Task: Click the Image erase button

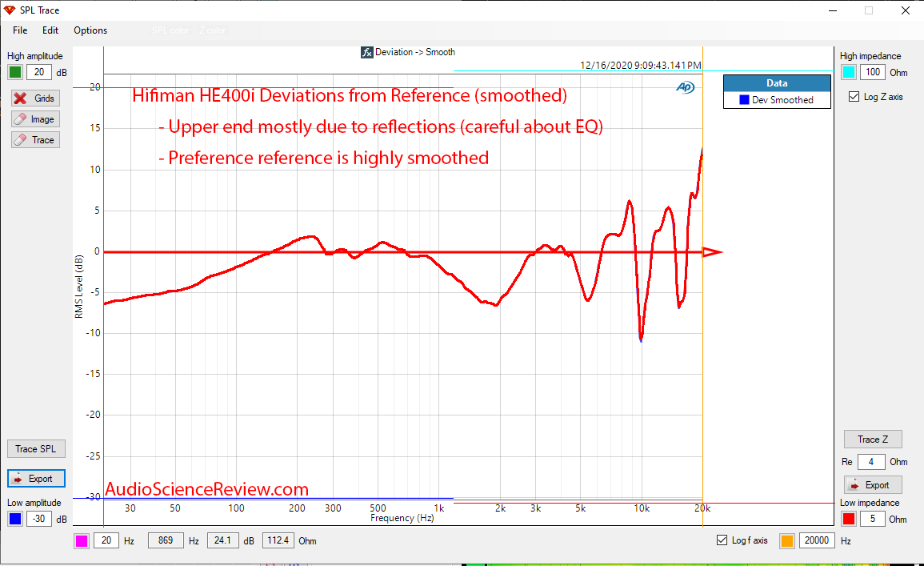Action: [x=36, y=119]
